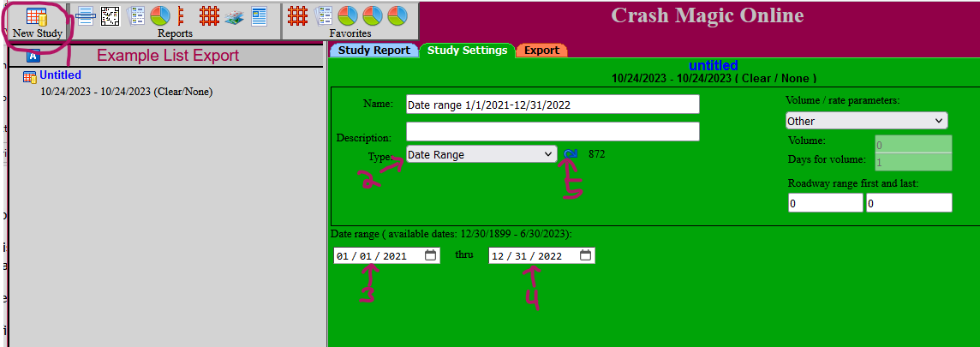Click the 10/24/2023 date text under Untitled

coord(126,92)
